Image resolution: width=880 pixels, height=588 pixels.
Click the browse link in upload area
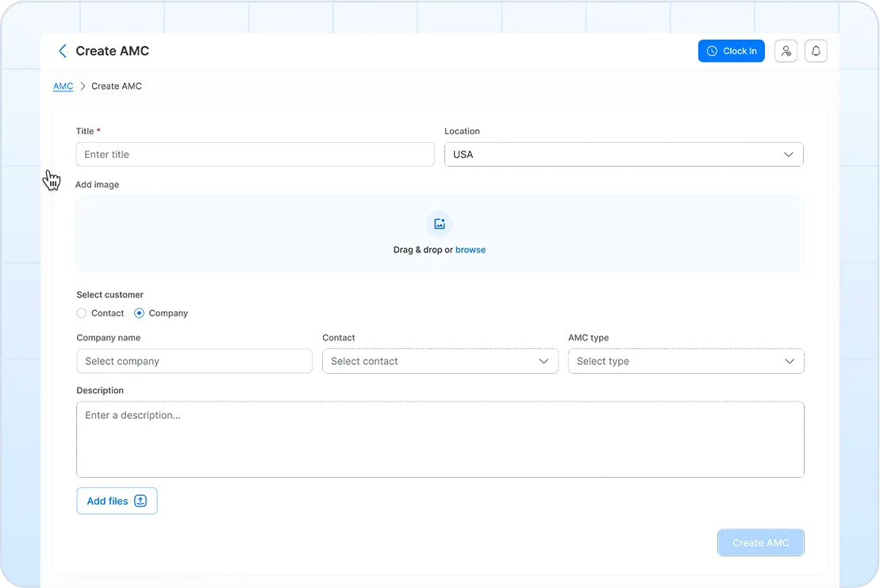click(471, 250)
